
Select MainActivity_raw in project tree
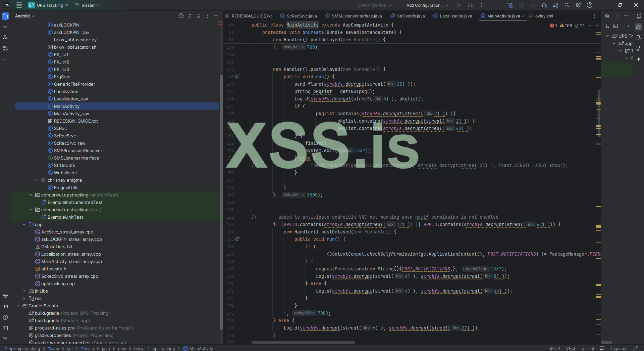(71, 114)
